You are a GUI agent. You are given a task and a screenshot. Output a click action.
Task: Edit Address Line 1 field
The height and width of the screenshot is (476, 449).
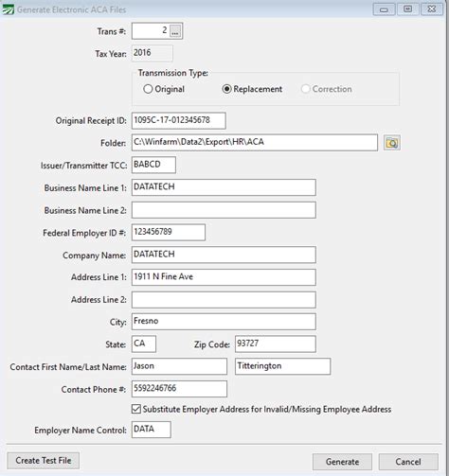(x=224, y=277)
